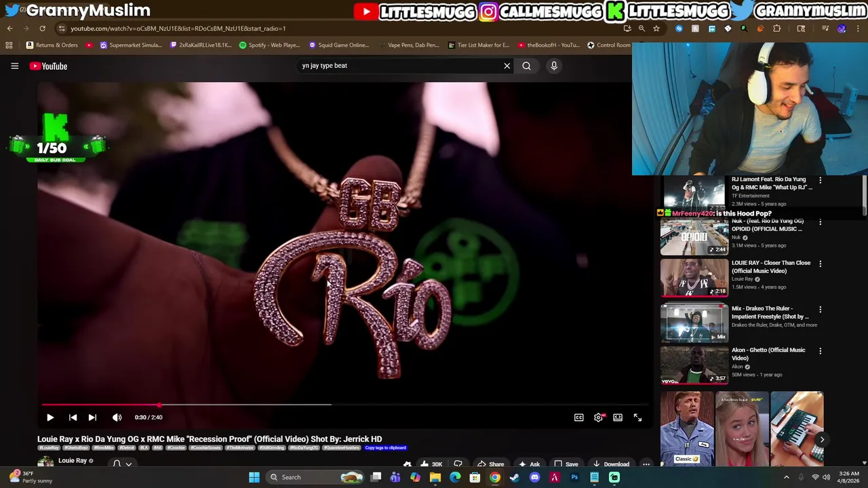Click the Ask button below the video
The image size is (868, 488).
pyautogui.click(x=528, y=464)
